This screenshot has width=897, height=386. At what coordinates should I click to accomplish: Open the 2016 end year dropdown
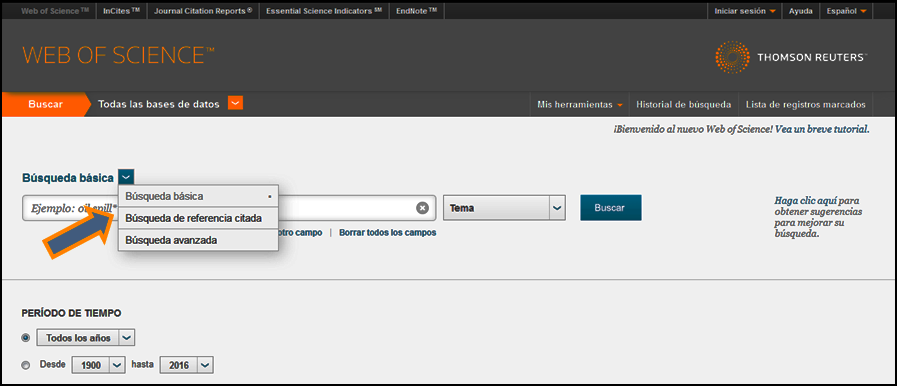point(186,364)
